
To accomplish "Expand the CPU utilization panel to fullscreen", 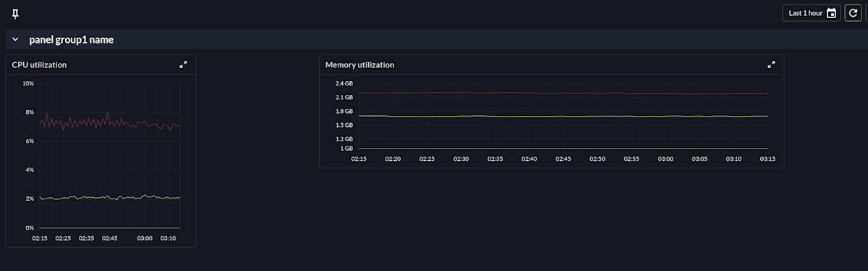I will pyautogui.click(x=184, y=64).
